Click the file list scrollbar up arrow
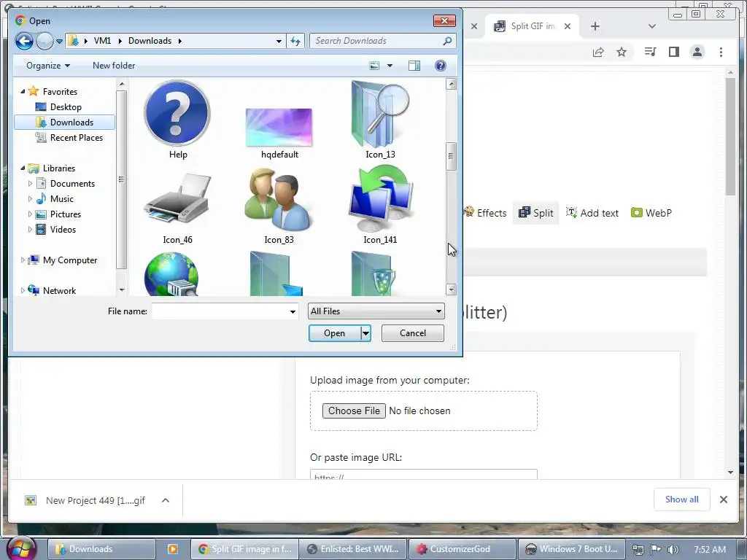The image size is (747, 560). (x=451, y=85)
